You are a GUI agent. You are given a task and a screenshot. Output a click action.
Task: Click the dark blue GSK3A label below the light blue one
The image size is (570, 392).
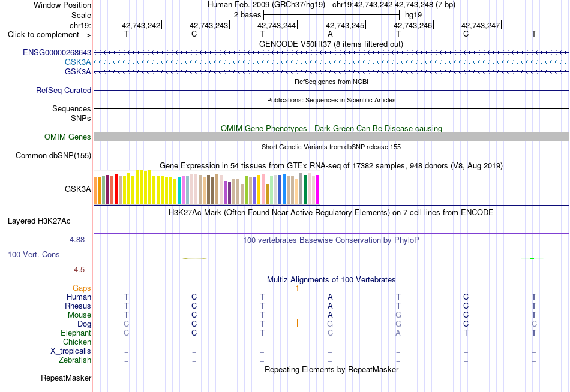point(78,71)
